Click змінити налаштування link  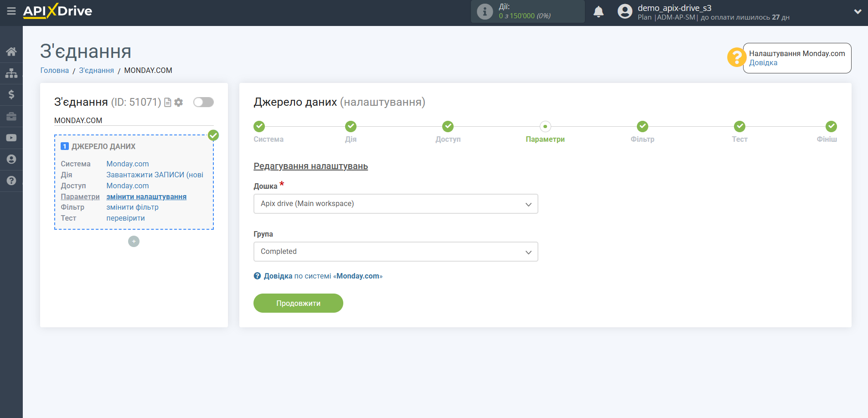[x=146, y=196]
